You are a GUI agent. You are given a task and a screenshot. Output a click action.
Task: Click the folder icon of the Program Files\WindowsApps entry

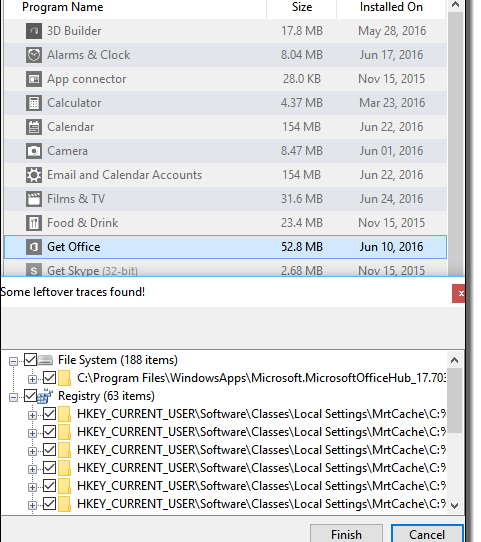coord(64,378)
